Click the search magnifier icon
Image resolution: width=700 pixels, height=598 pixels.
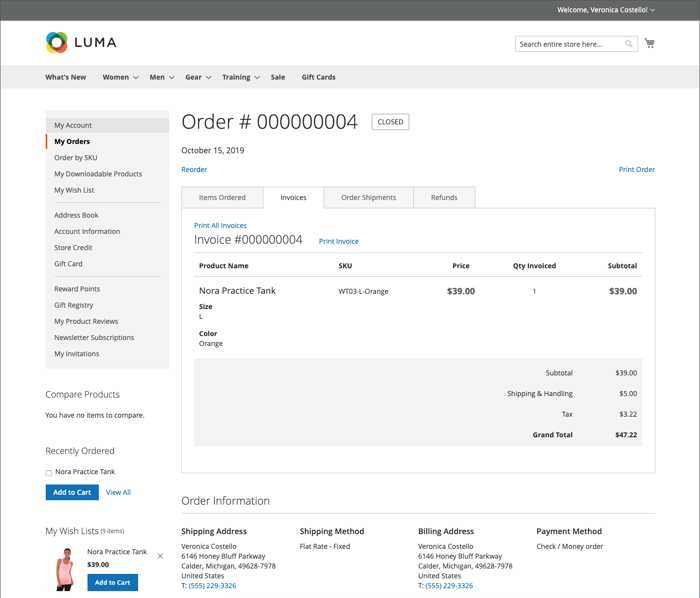click(x=629, y=44)
